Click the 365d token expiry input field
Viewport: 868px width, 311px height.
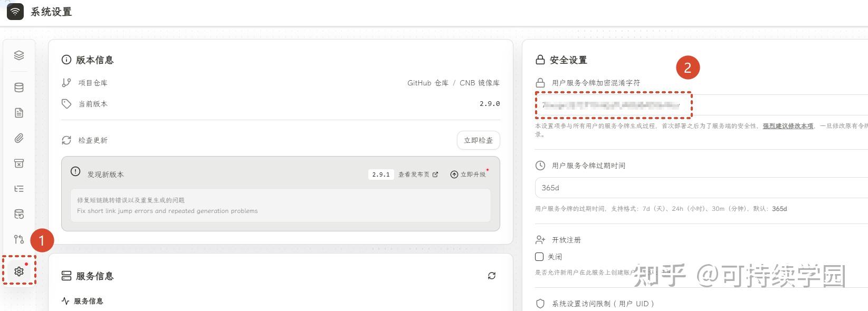[x=702, y=188]
